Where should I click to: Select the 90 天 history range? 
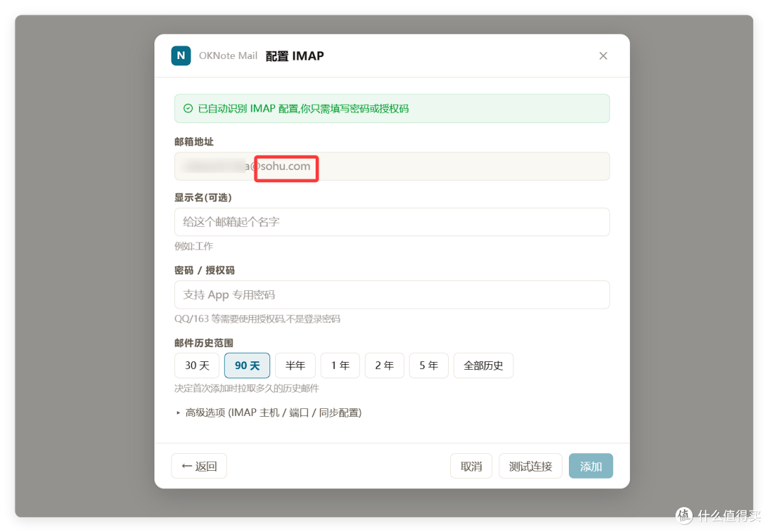[247, 366]
